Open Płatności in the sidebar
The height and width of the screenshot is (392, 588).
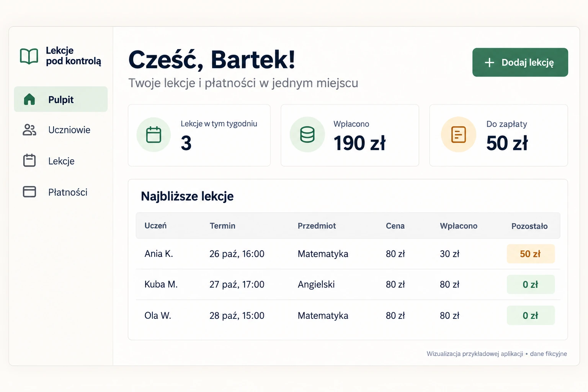[x=61, y=192]
